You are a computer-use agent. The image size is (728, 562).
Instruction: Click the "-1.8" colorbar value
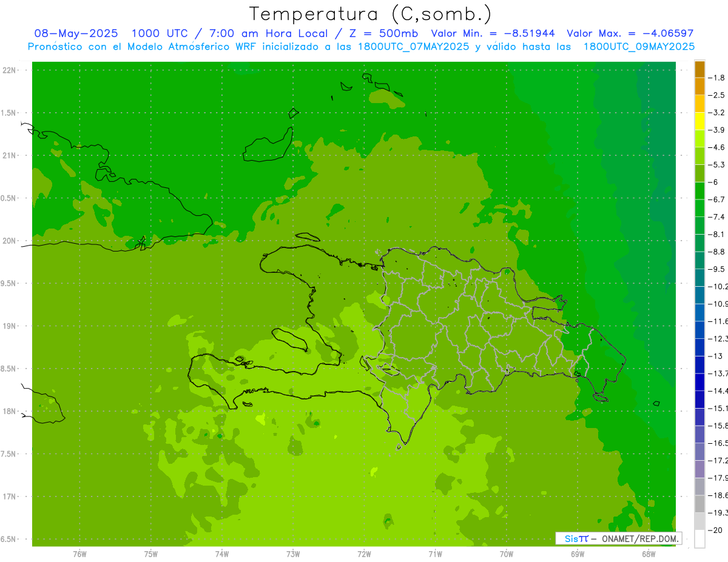coord(716,78)
